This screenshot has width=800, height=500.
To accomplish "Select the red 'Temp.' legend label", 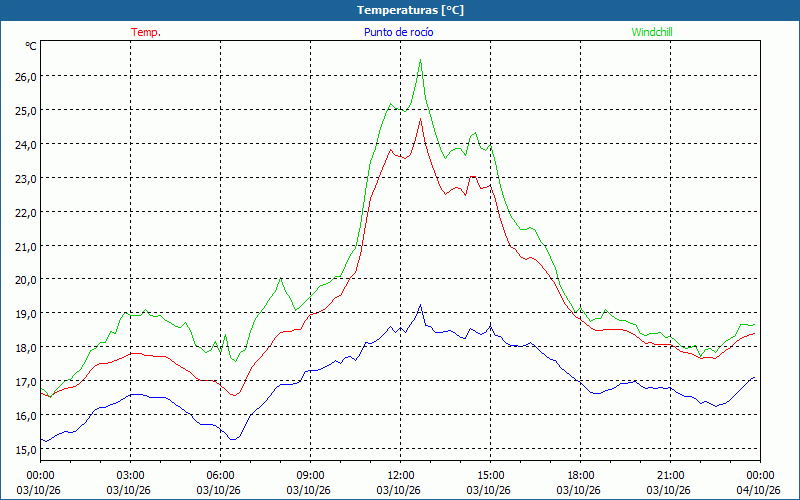I will (x=146, y=32).
